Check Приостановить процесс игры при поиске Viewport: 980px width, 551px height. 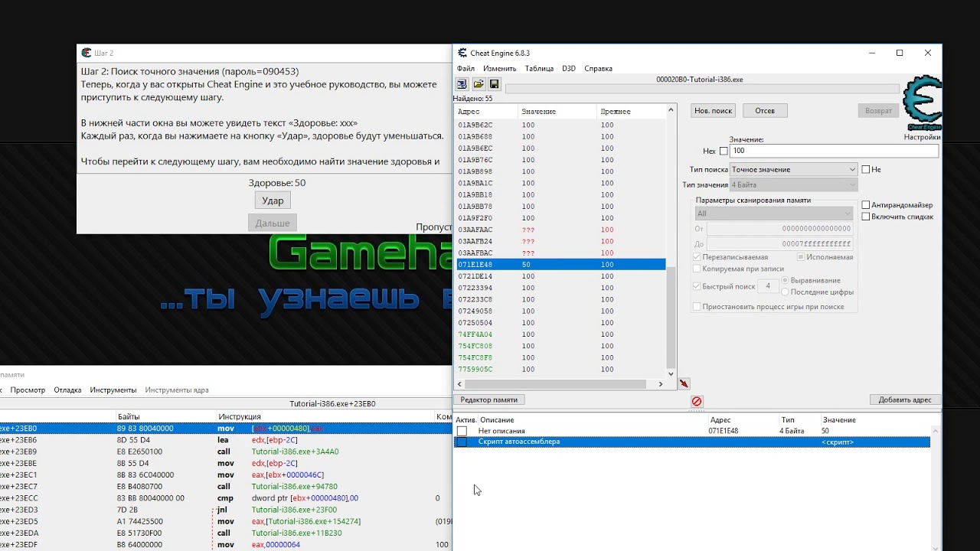(697, 307)
